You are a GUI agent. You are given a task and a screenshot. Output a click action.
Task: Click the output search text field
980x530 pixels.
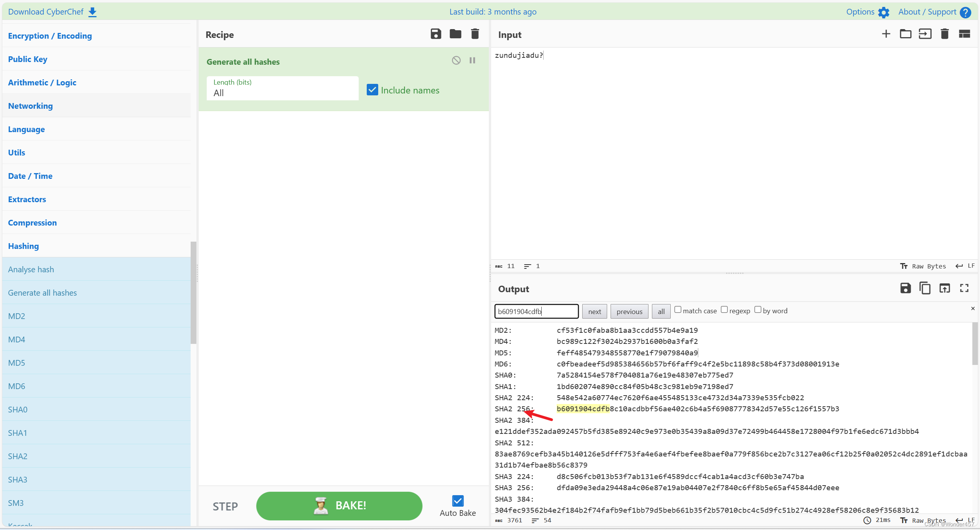(536, 311)
